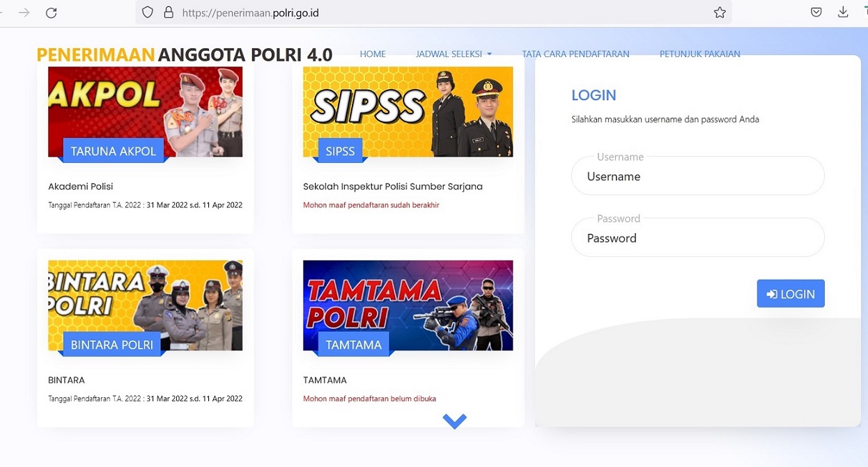Click the TAMTAMA card title text
The image size is (868, 467).
(x=325, y=380)
